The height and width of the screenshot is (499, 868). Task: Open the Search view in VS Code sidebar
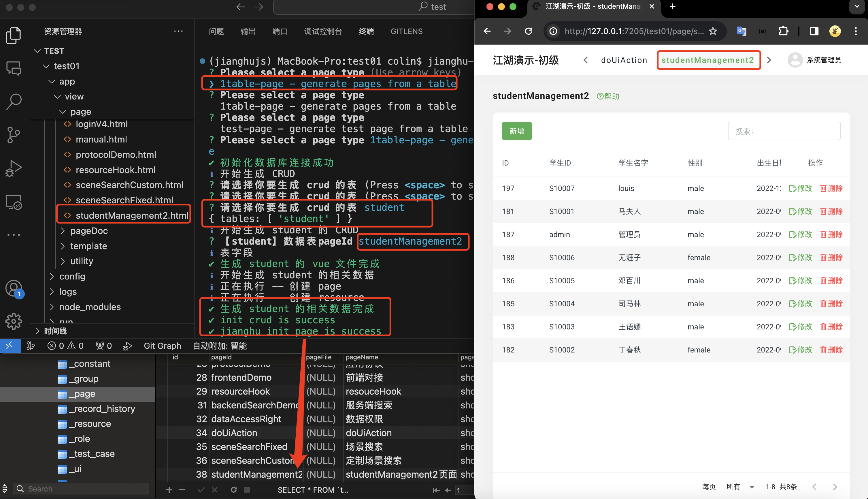[x=14, y=102]
